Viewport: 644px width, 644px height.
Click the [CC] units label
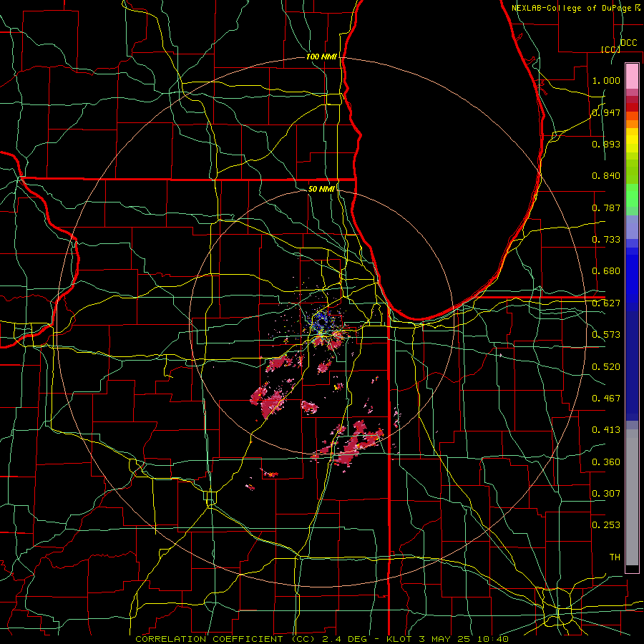[x=610, y=49]
